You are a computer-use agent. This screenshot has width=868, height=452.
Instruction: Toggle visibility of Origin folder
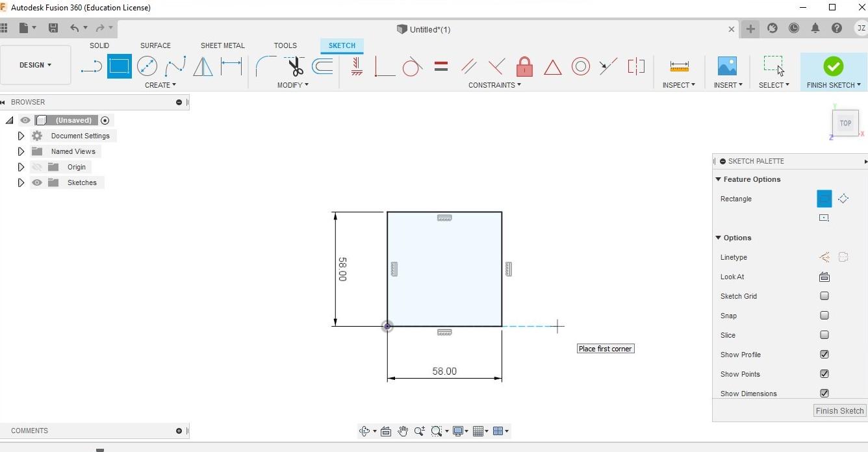coord(37,167)
